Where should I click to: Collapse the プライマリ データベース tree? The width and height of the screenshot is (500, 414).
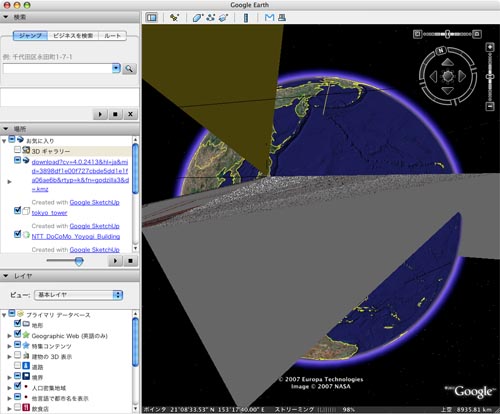point(4,315)
